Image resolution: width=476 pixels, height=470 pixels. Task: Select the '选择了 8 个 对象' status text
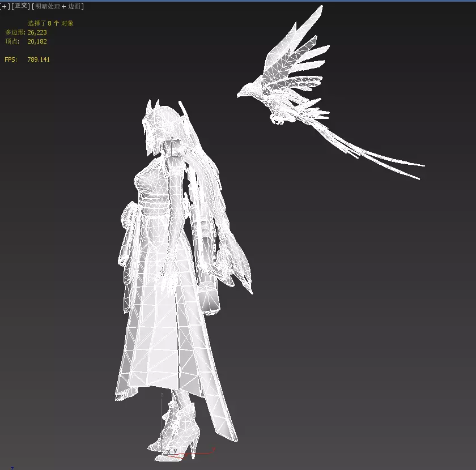50,23
